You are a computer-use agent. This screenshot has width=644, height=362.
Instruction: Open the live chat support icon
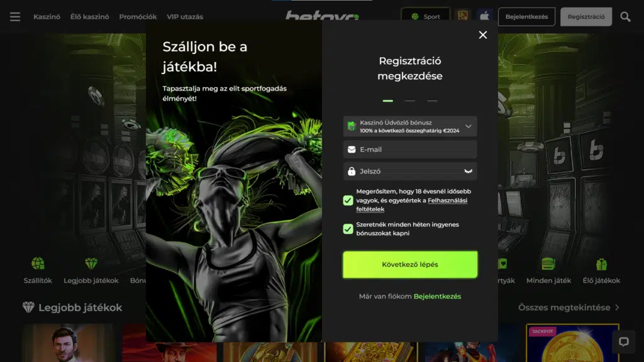(x=623, y=342)
